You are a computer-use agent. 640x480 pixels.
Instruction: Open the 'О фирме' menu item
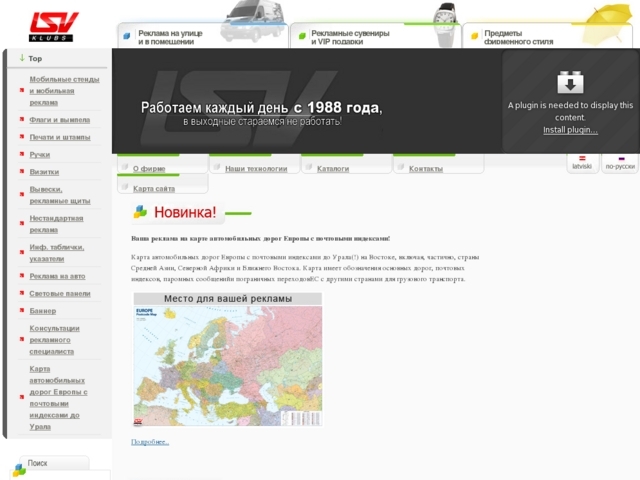pyautogui.click(x=149, y=169)
